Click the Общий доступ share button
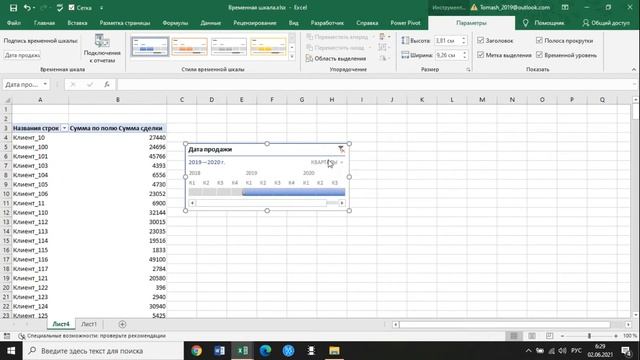Viewport: 640px width, 360px height. [606, 23]
